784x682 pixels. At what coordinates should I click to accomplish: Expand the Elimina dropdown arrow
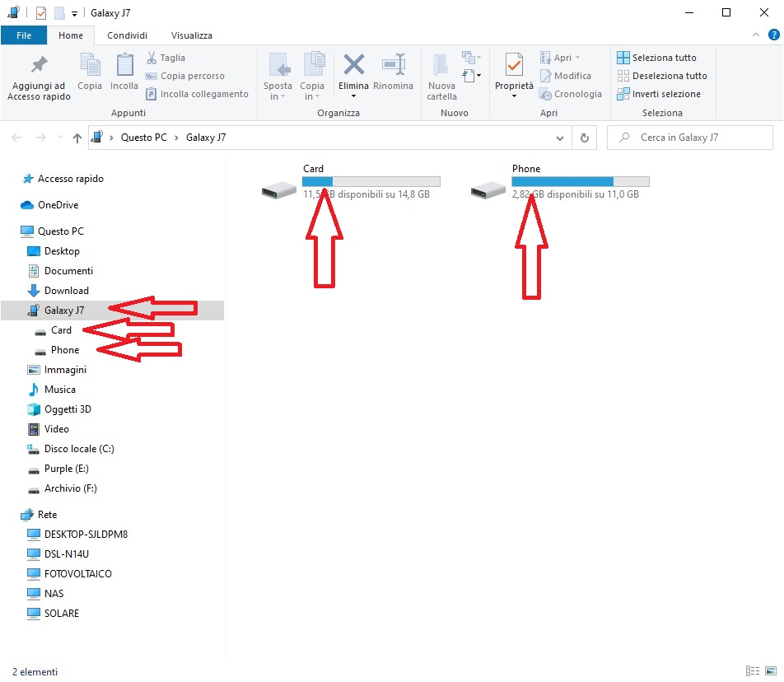[x=353, y=96]
